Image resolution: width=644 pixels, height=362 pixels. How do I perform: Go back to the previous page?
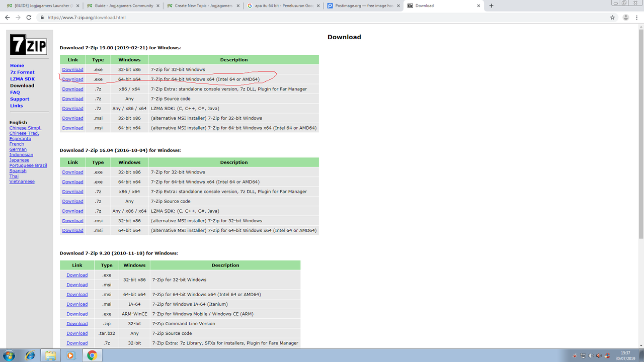[7, 17]
